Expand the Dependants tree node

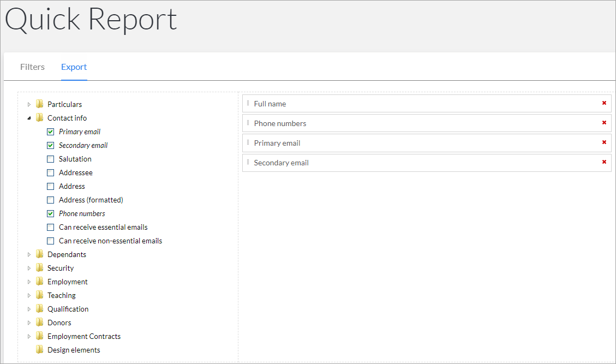click(29, 255)
